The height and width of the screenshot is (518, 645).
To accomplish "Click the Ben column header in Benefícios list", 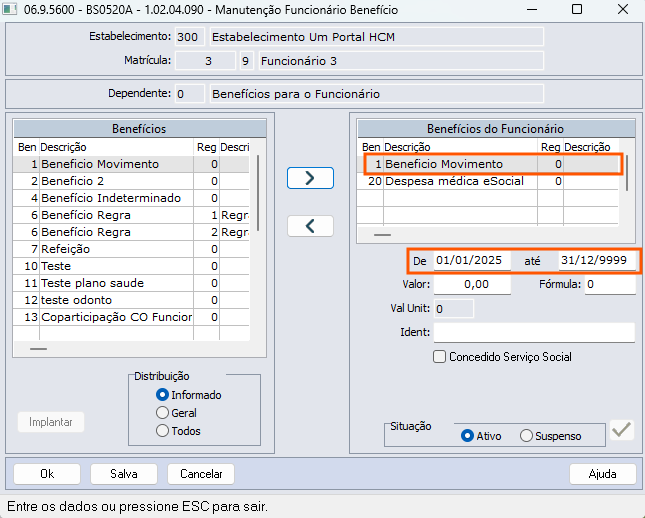I will click(27, 147).
